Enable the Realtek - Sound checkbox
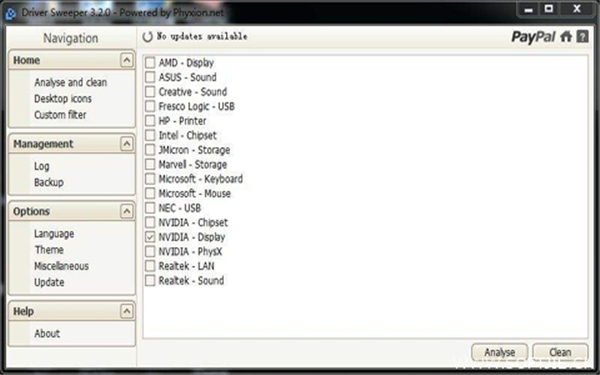This screenshot has width=600, height=375. pyautogui.click(x=150, y=281)
